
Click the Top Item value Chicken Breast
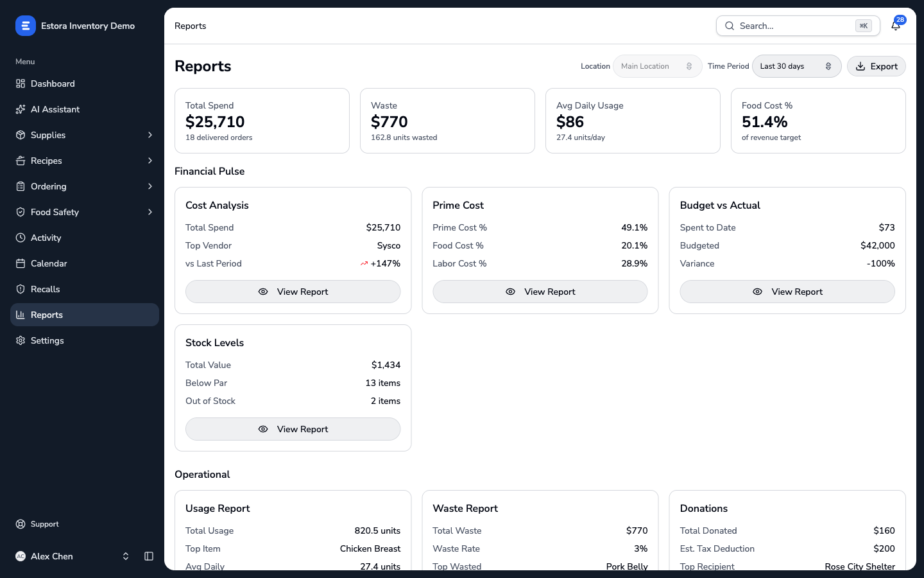click(x=370, y=548)
